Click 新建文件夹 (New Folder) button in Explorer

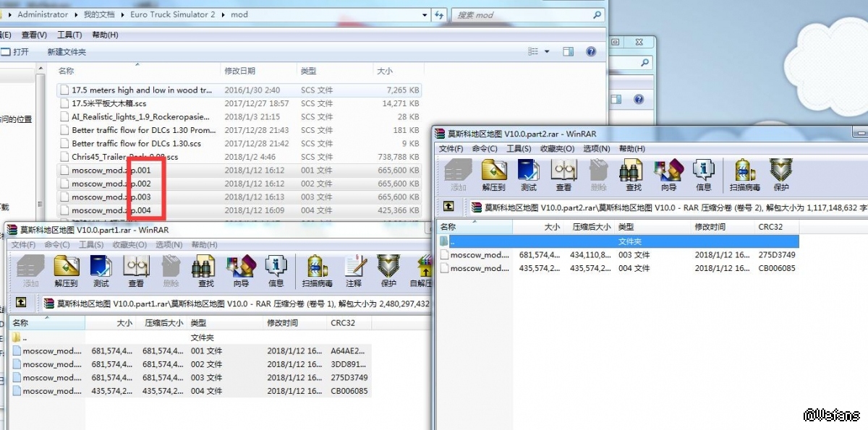pyautogui.click(x=67, y=52)
